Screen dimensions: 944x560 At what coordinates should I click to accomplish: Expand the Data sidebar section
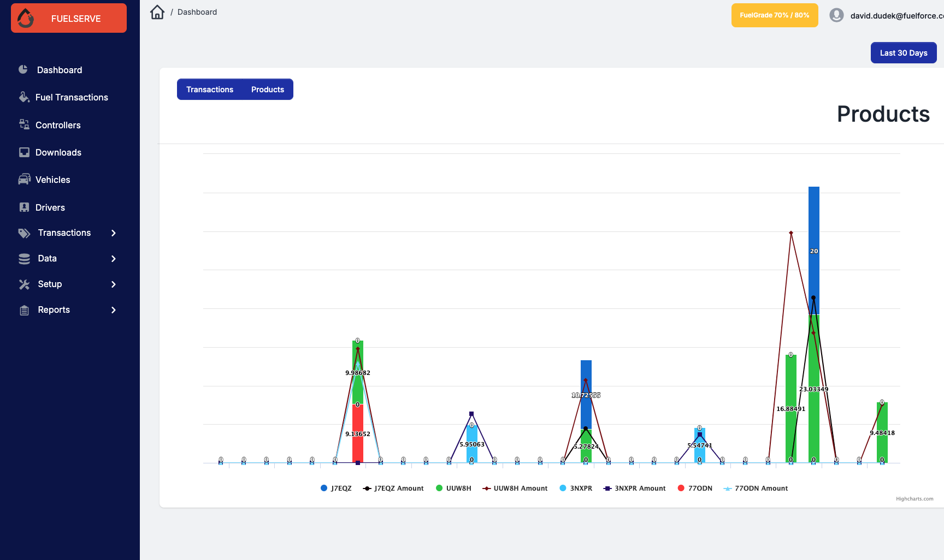pyautogui.click(x=47, y=258)
